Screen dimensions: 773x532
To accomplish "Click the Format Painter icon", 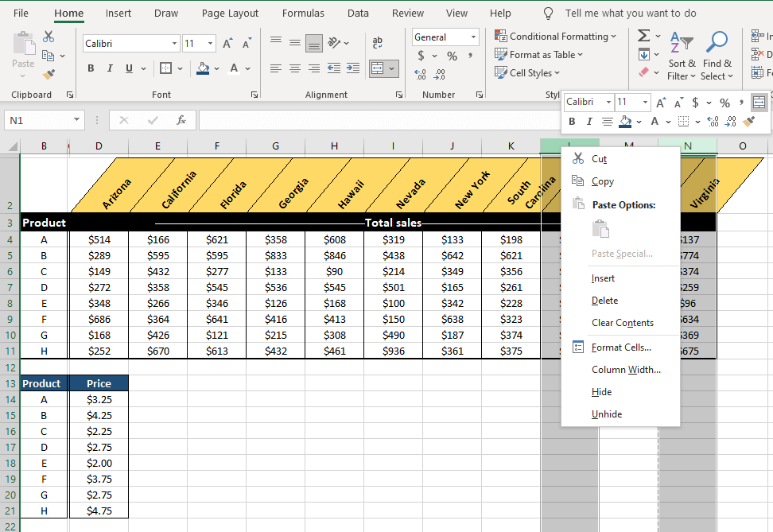I will (48, 74).
